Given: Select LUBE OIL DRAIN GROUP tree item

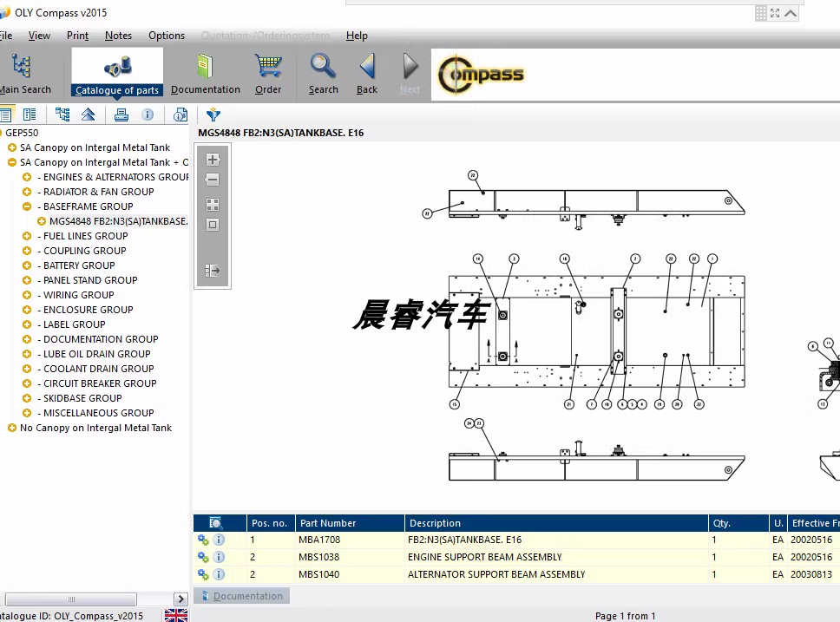Looking at the screenshot, I should (x=96, y=354).
